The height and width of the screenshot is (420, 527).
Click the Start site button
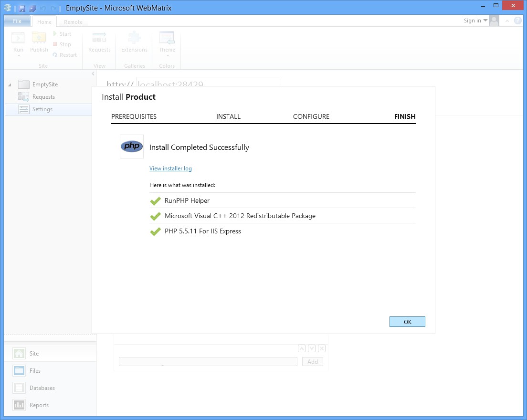(62, 34)
